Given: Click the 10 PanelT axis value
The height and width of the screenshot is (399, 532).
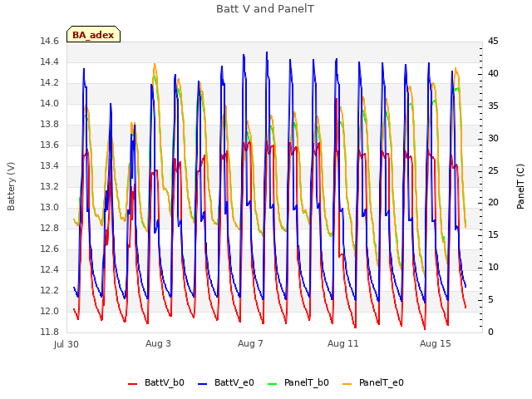Looking at the screenshot, I should point(493,268).
